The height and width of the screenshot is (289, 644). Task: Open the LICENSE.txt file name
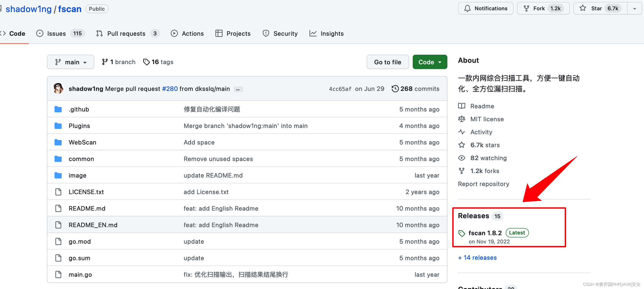tap(86, 192)
